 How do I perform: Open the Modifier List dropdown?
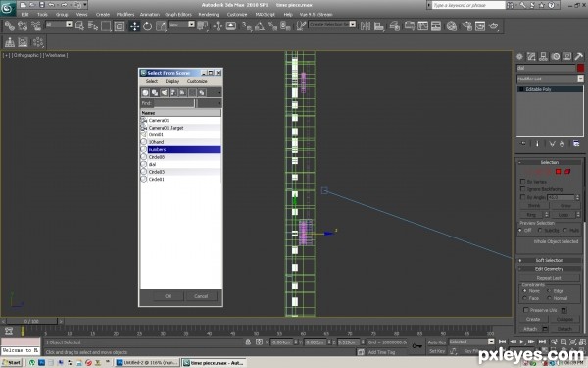click(580, 79)
